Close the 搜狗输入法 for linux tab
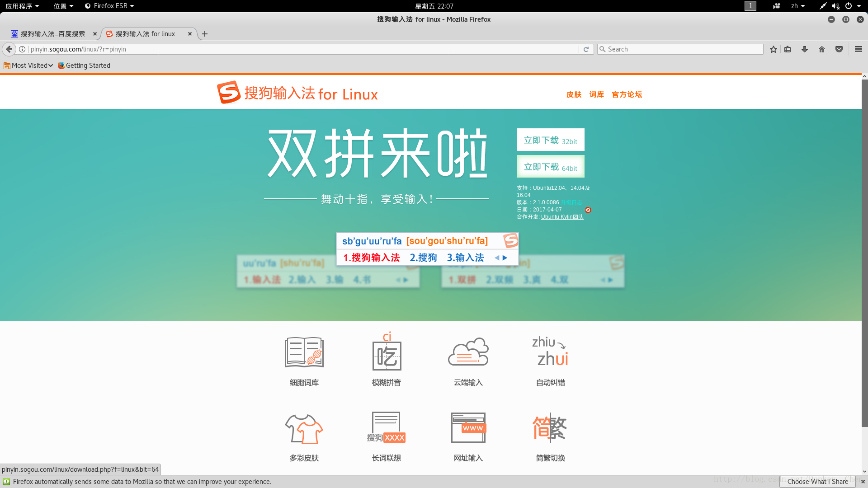868x488 pixels. coord(190,34)
